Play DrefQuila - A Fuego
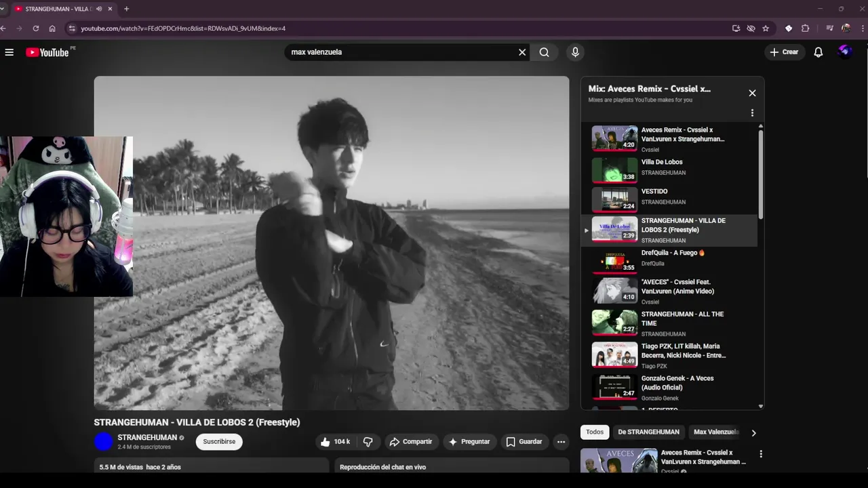868x488 pixels. (x=669, y=261)
